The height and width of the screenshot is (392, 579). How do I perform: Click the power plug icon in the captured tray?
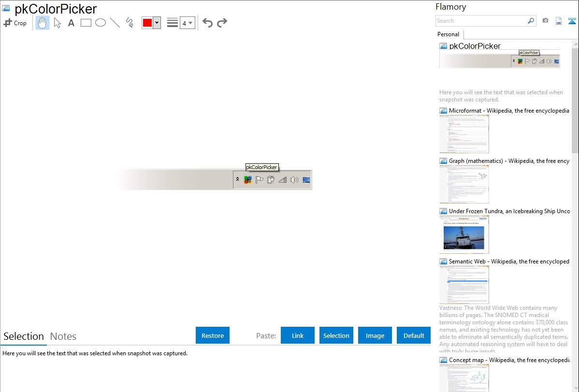pos(271,180)
